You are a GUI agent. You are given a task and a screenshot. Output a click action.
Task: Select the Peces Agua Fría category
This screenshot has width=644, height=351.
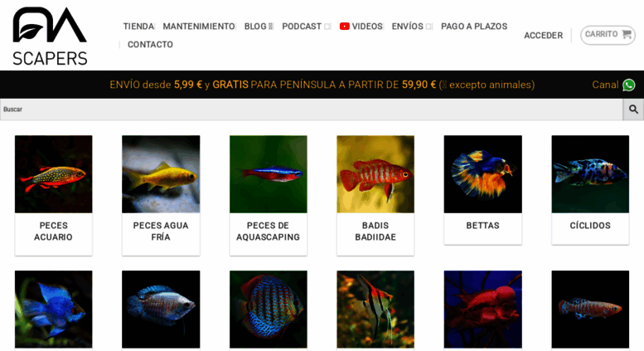[x=161, y=195]
